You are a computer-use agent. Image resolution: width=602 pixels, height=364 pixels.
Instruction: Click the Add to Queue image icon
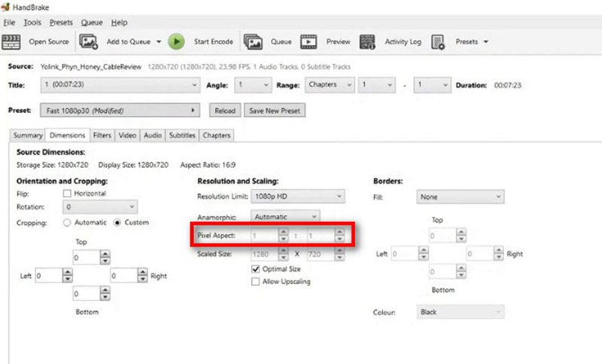(x=88, y=42)
